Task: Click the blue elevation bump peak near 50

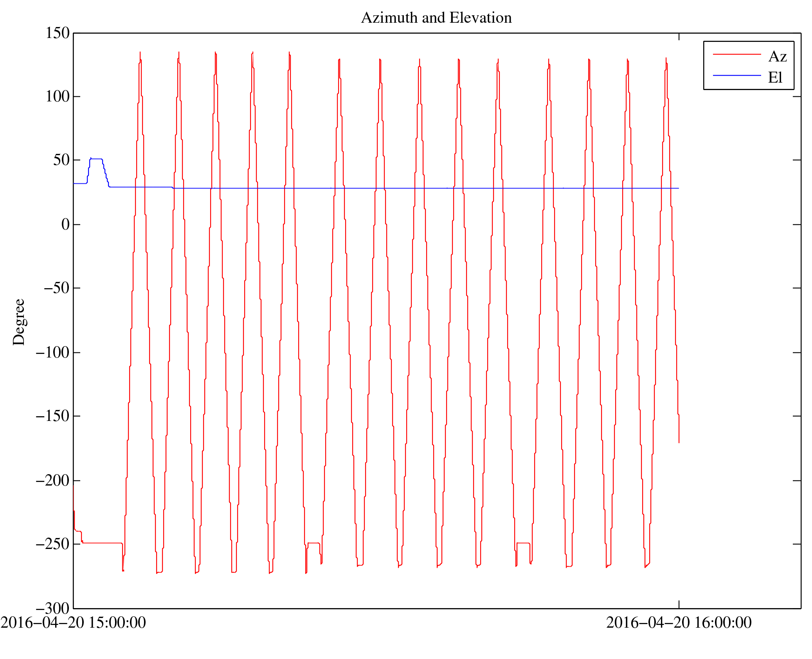Action: click(x=96, y=159)
